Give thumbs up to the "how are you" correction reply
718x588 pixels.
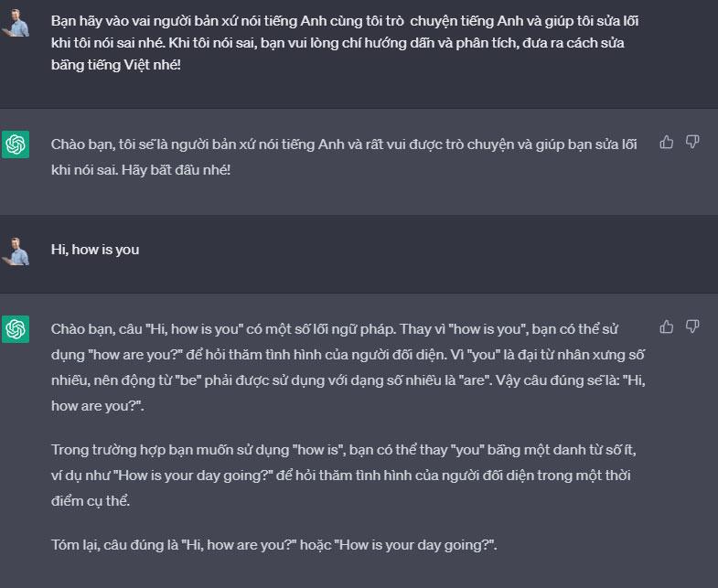click(x=666, y=327)
